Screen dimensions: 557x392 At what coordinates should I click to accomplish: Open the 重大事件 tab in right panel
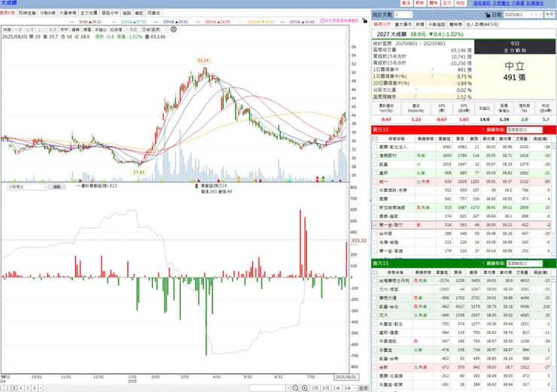[403, 25]
